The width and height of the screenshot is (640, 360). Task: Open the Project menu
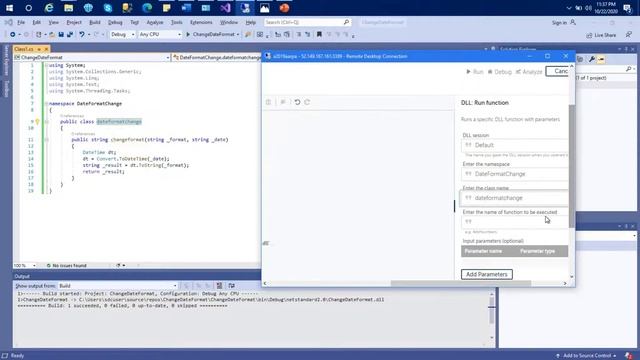(74, 22)
